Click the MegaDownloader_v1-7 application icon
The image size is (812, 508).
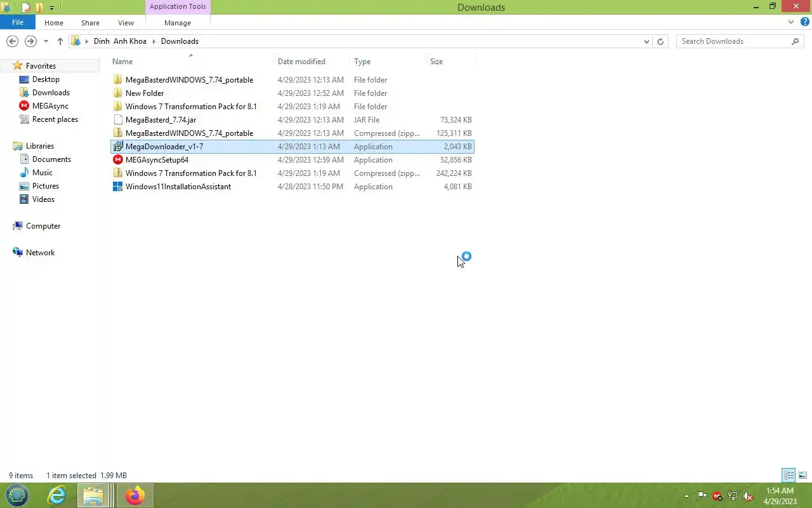pyautogui.click(x=117, y=147)
